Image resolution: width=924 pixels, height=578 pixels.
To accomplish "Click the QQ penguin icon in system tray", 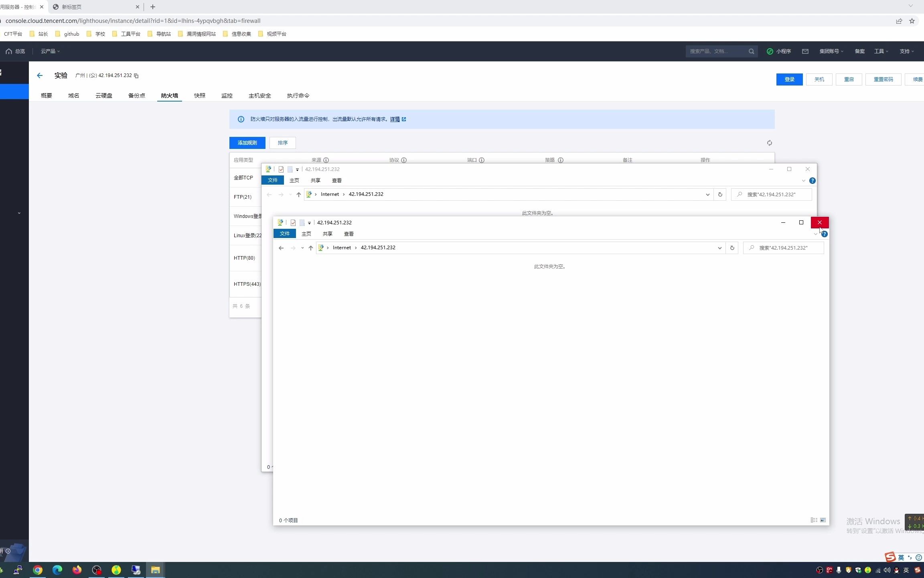I will (896, 570).
